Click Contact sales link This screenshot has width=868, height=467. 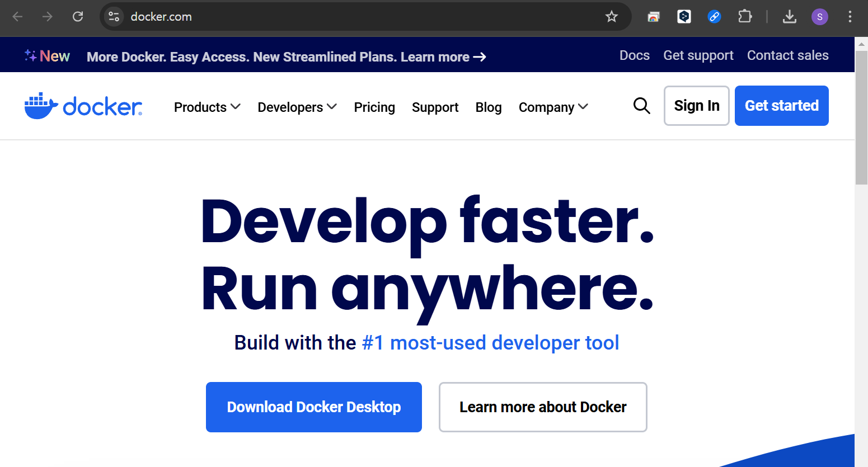click(788, 55)
